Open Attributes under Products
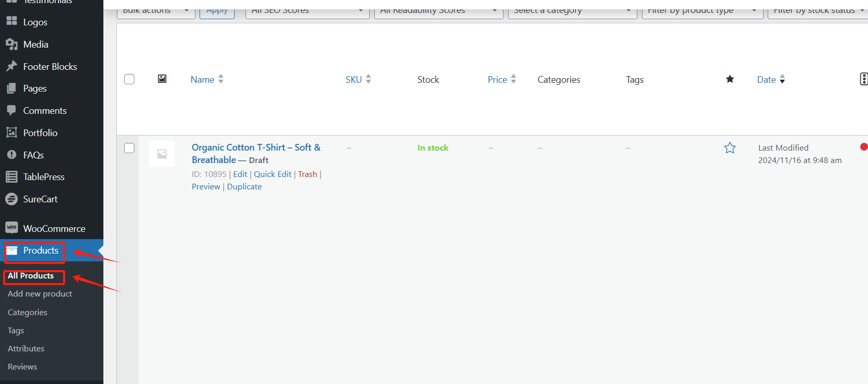This screenshot has width=868, height=384. (26, 349)
